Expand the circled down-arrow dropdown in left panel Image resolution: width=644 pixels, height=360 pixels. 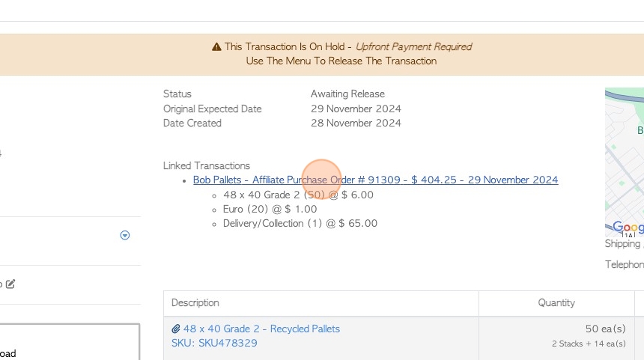tap(125, 235)
